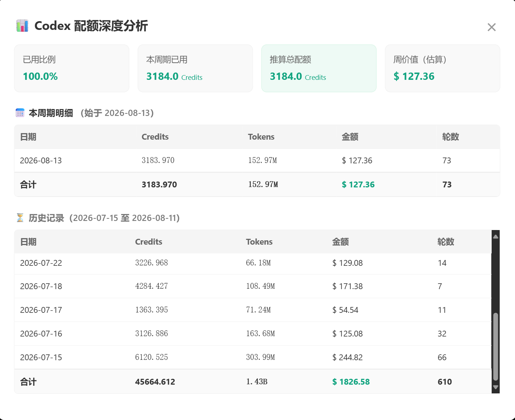Click the 2026-07-18 history row date
The image size is (515, 420).
[41, 287]
